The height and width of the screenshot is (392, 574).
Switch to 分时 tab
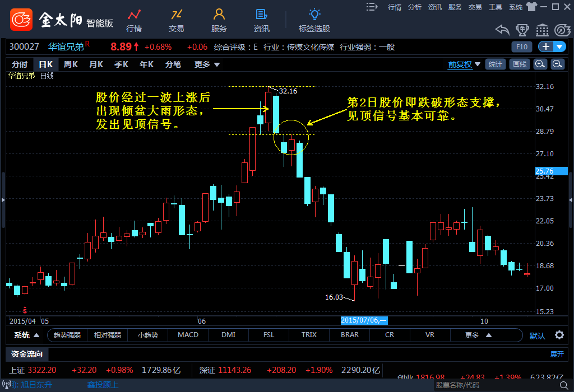(x=20, y=64)
